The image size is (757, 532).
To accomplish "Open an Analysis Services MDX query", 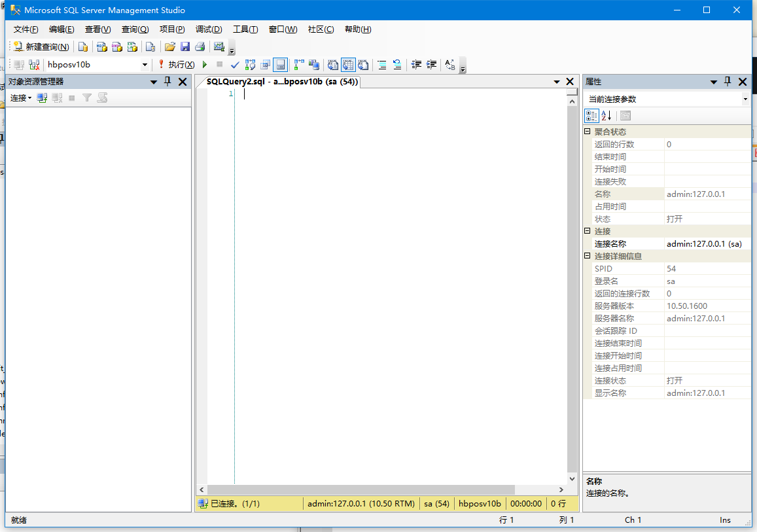I will tap(102, 47).
